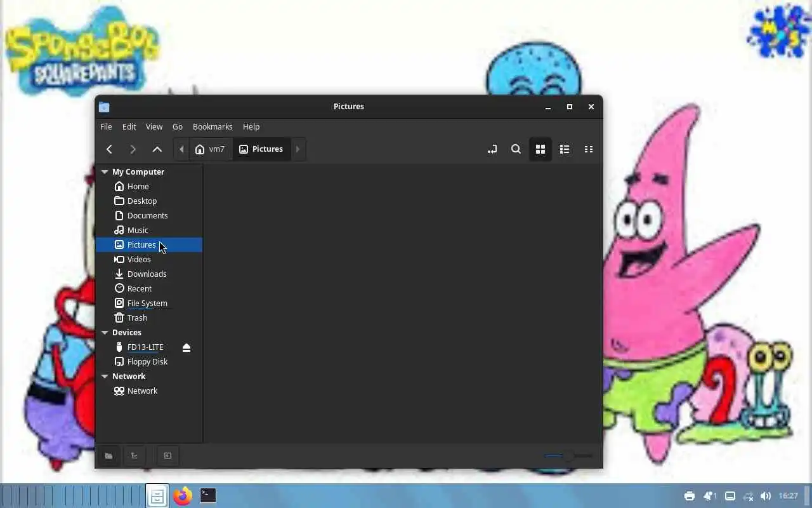Collapse the My Computer section

pyautogui.click(x=105, y=172)
